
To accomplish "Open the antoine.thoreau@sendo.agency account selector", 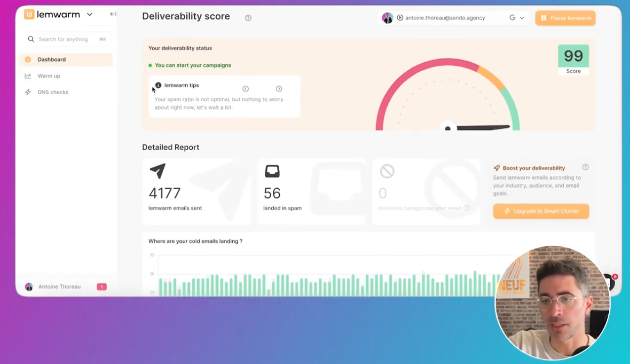I will click(453, 18).
